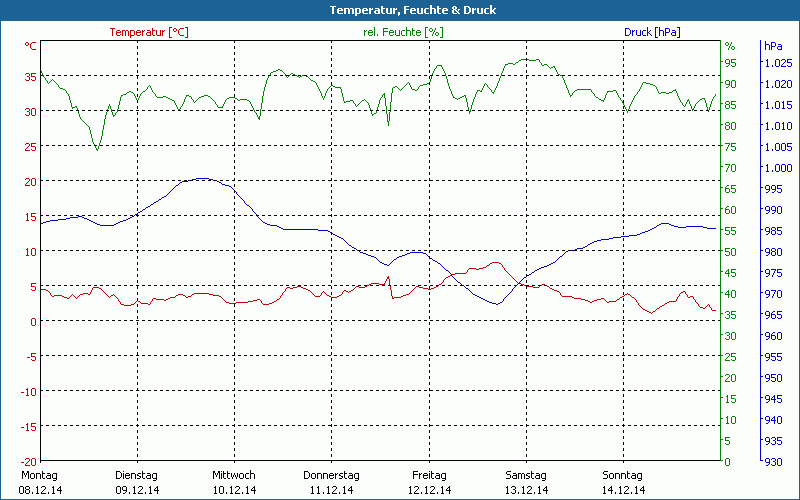The image size is (800, 500).
Task: Click the '75' humidity axis value
Action: point(731,147)
